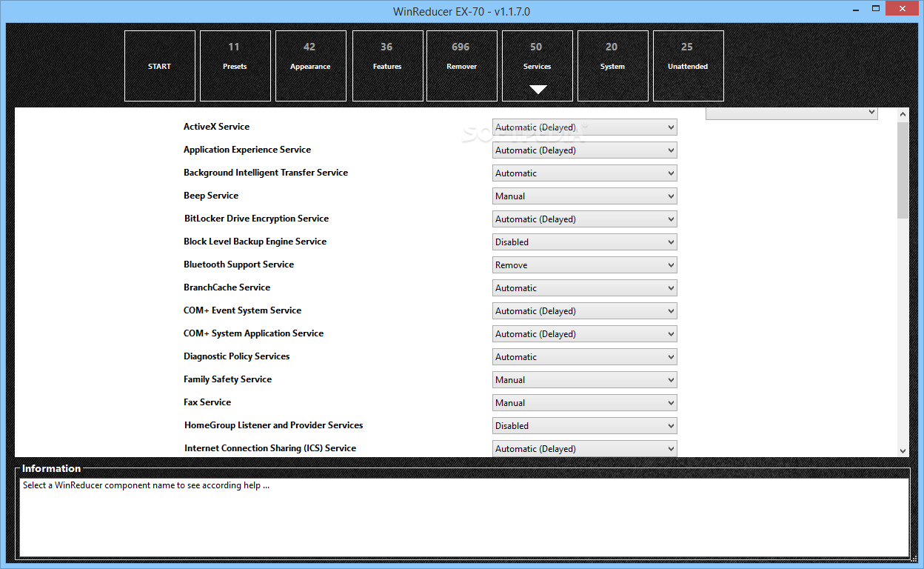
Task: Click Fax Service name
Action: point(207,402)
